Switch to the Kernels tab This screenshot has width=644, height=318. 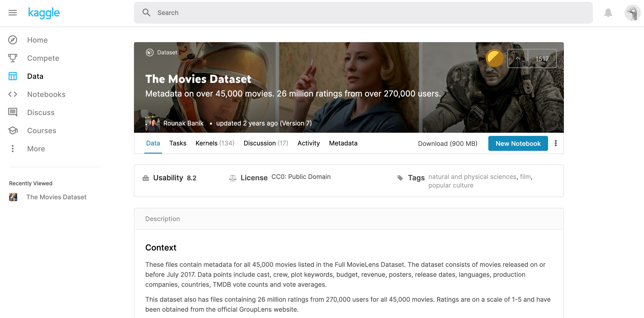point(215,143)
